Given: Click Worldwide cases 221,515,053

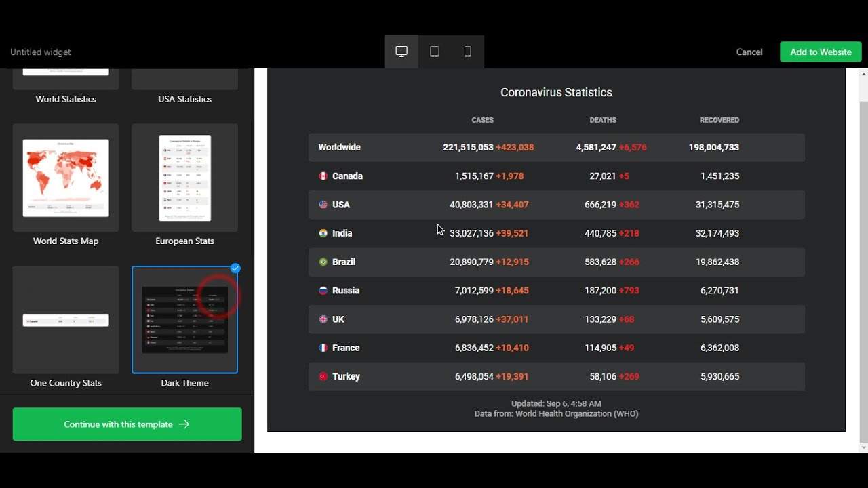Looking at the screenshot, I should (x=468, y=147).
